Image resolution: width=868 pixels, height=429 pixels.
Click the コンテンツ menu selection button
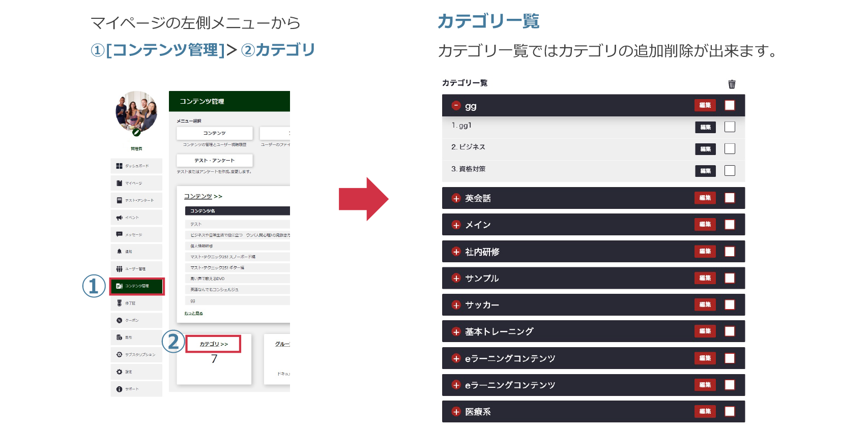point(215,133)
